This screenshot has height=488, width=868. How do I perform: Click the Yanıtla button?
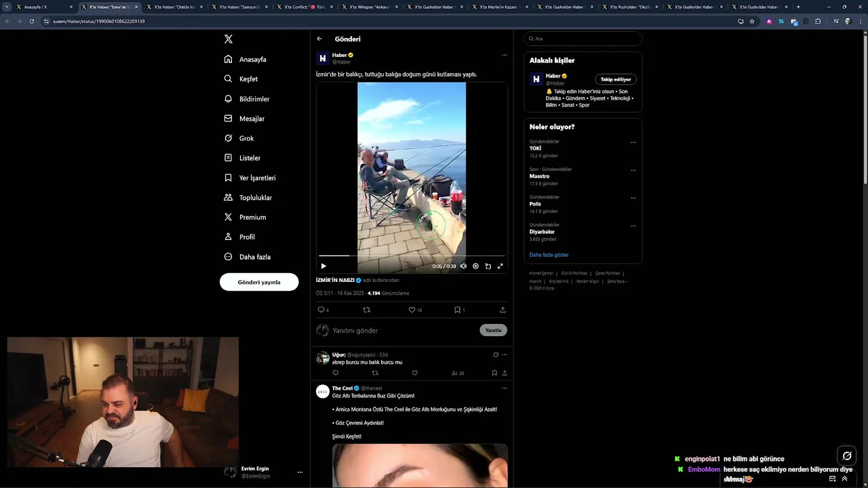pyautogui.click(x=493, y=330)
